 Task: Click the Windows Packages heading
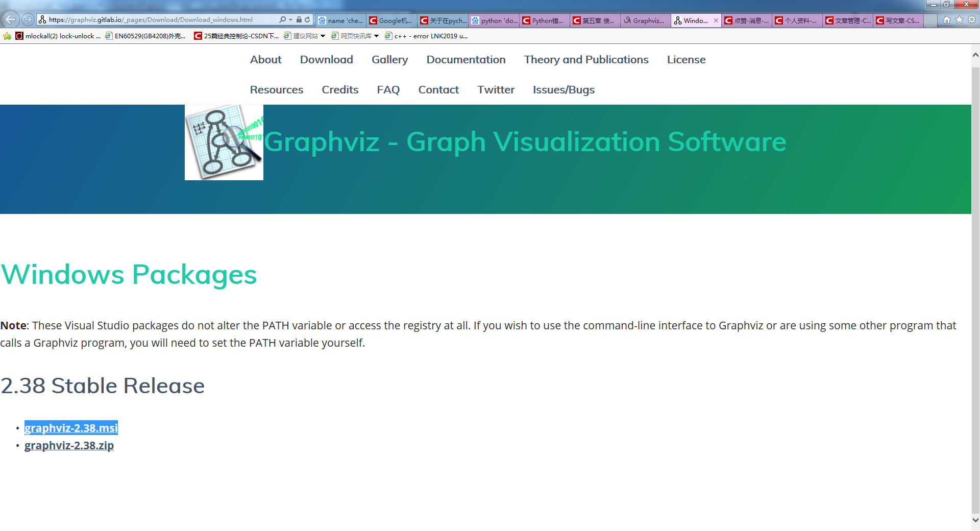coord(129,274)
